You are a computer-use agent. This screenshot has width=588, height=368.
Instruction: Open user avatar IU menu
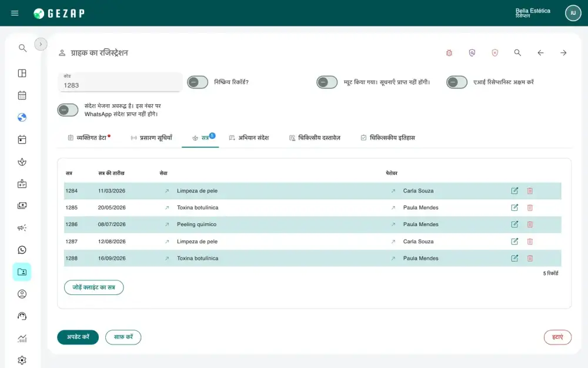pyautogui.click(x=573, y=13)
